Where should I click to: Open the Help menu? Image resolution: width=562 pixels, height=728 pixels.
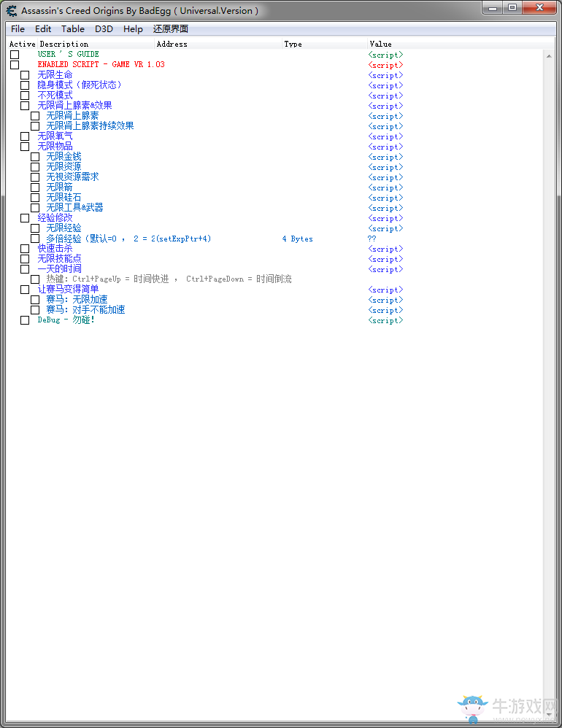[133, 28]
